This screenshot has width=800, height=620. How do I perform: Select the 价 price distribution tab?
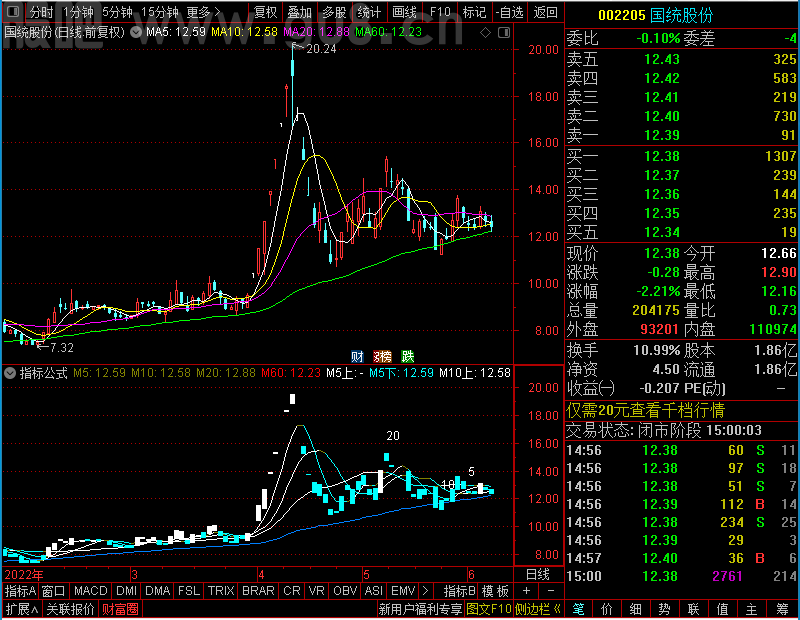pyautogui.click(x=607, y=609)
